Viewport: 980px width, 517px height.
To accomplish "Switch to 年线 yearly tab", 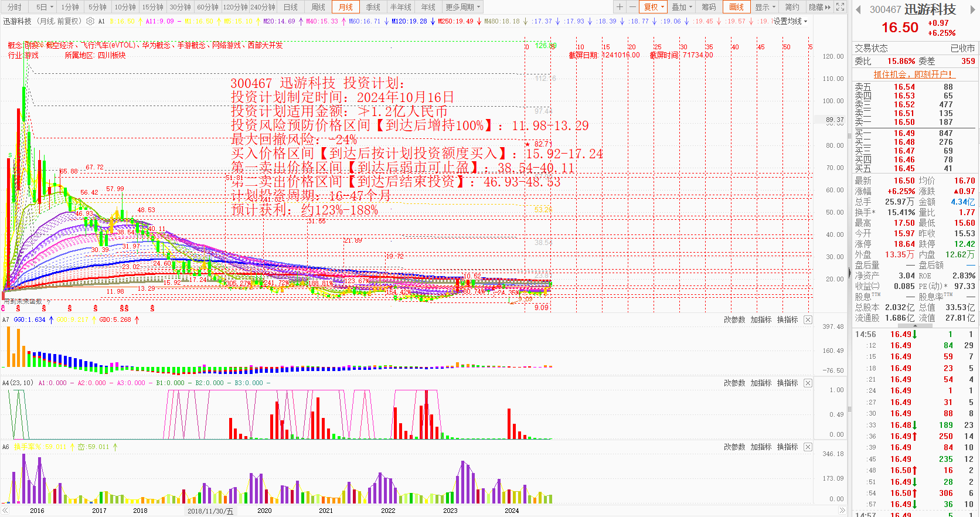I will click(x=428, y=7).
